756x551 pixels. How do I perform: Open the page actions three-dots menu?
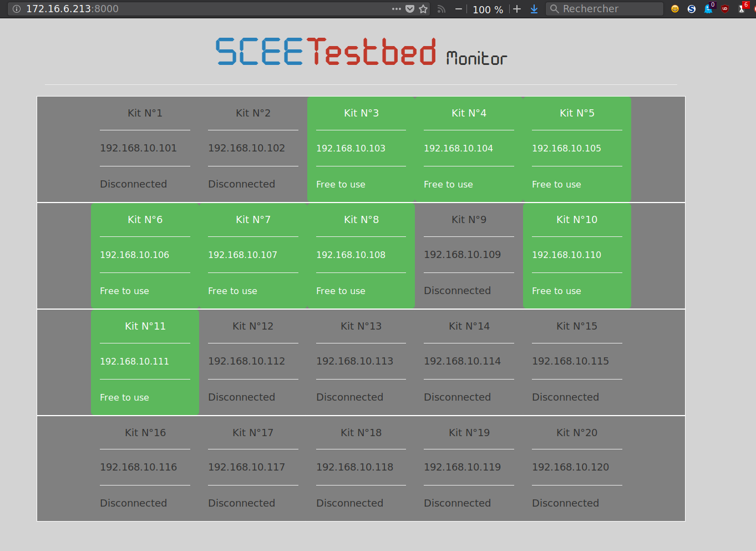click(x=396, y=9)
